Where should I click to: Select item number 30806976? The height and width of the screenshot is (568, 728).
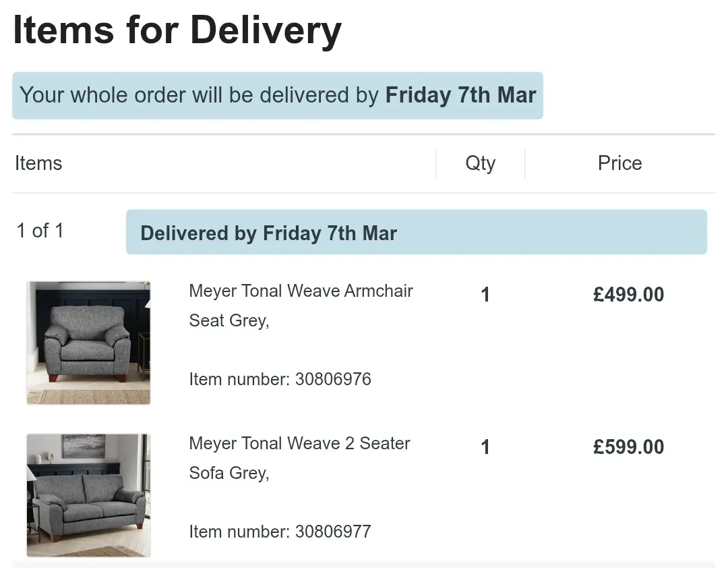tap(280, 379)
